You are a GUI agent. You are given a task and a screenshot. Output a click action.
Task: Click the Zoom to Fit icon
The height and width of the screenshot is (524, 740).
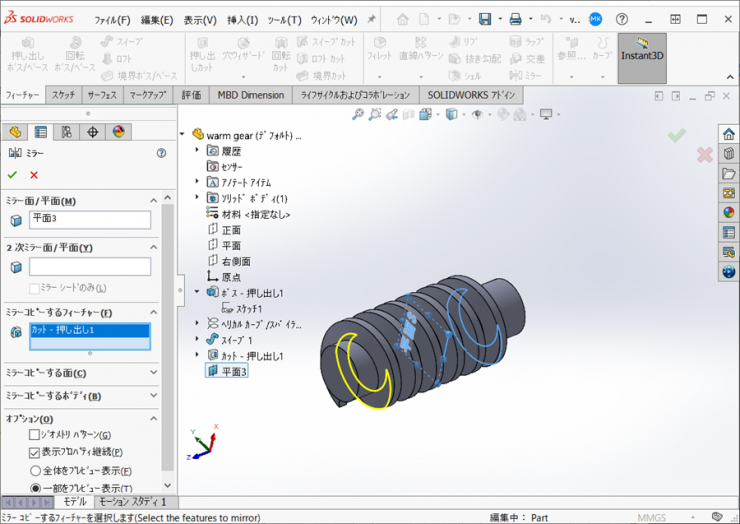[x=358, y=115]
